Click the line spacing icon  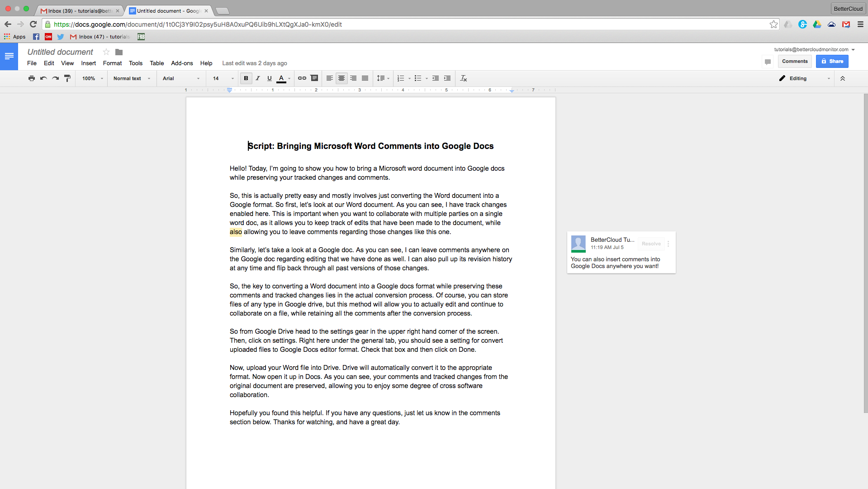[x=381, y=78]
